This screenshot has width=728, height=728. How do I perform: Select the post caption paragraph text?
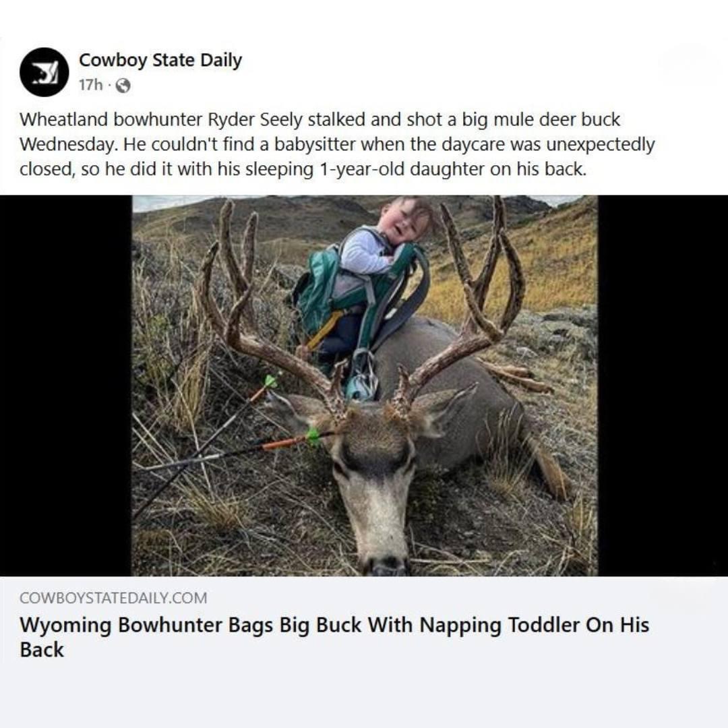point(337,144)
